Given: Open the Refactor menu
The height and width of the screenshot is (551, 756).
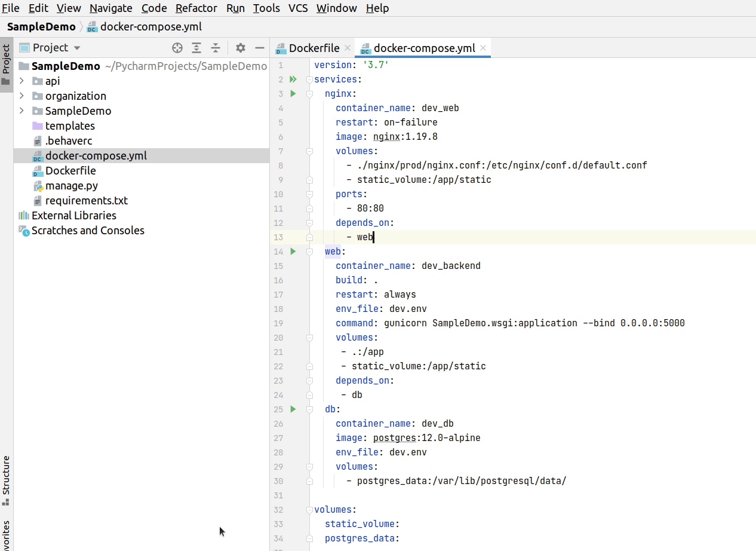Looking at the screenshot, I should pyautogui.click(x=196, y=8).
